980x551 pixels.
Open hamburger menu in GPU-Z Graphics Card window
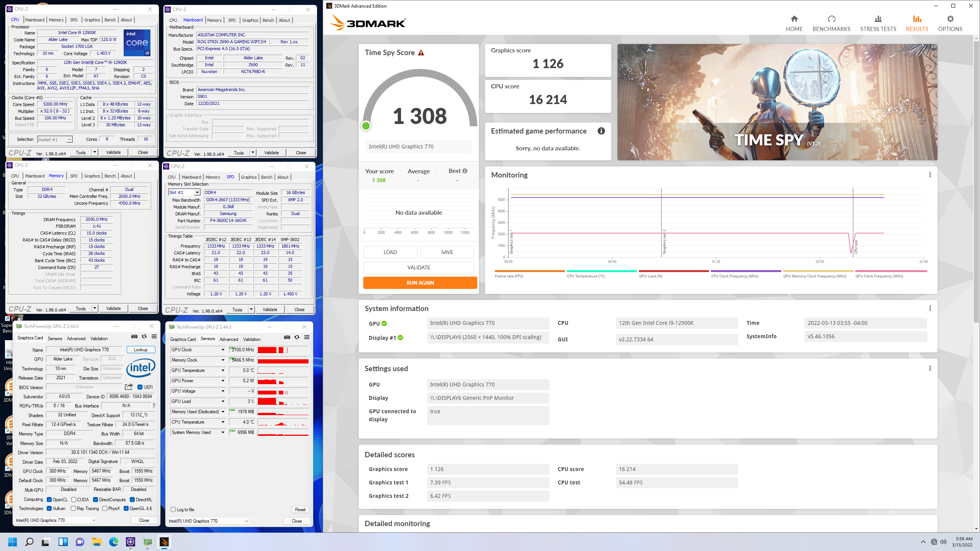(154, 337)
